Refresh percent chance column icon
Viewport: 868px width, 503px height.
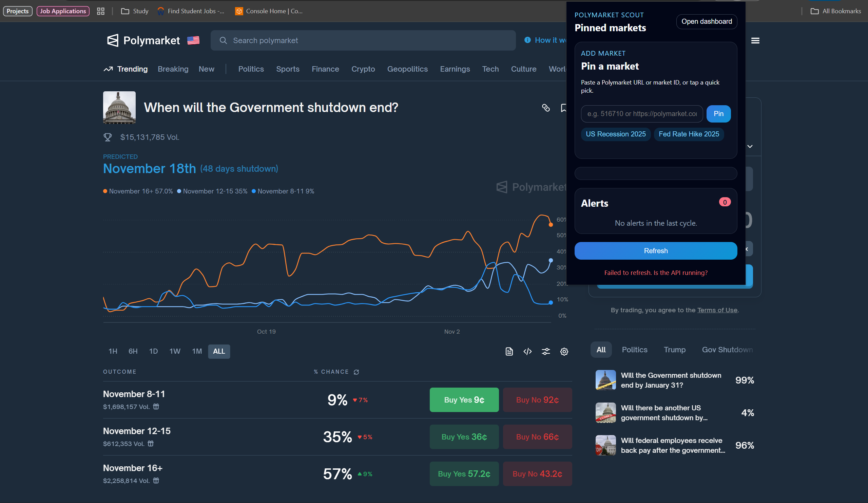356,372
